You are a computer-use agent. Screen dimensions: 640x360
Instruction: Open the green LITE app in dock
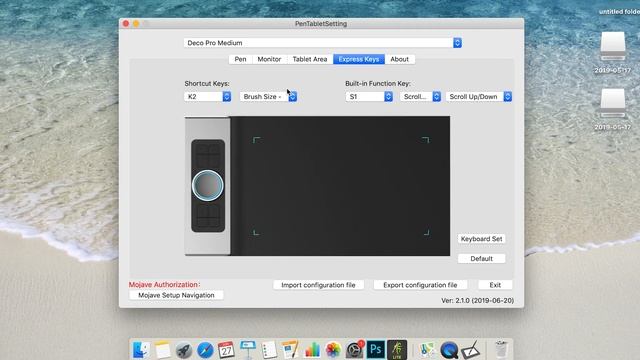click(397, 350)
